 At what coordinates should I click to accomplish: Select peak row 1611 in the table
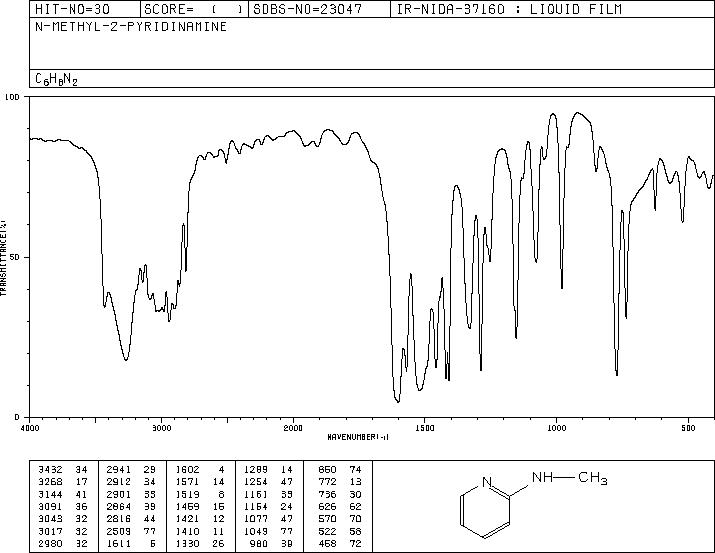click(131, 543)
